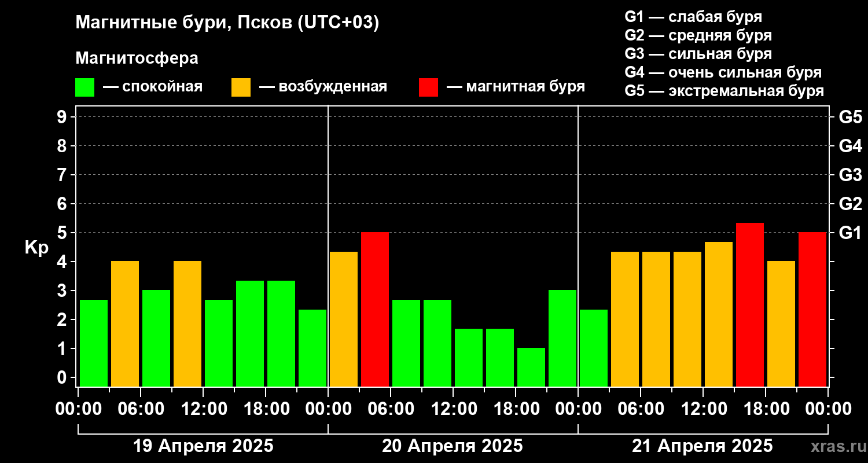Click the '06:00' time label under 19 April

click(x=141, y=409)
